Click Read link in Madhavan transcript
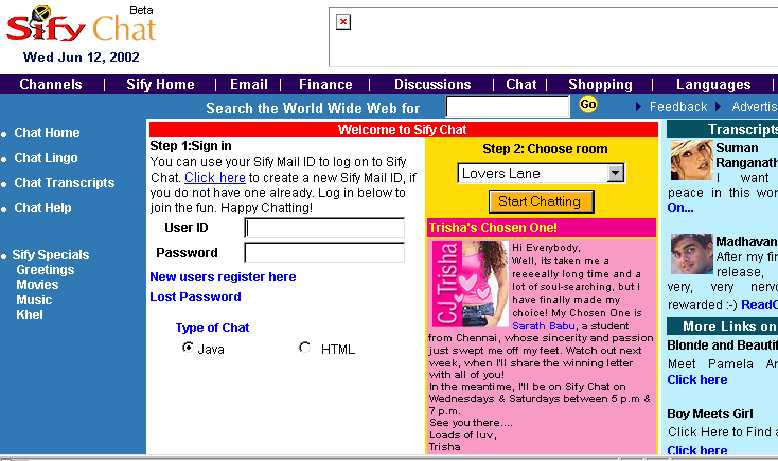This screenshot has height=461, width=778. point(759,305)
